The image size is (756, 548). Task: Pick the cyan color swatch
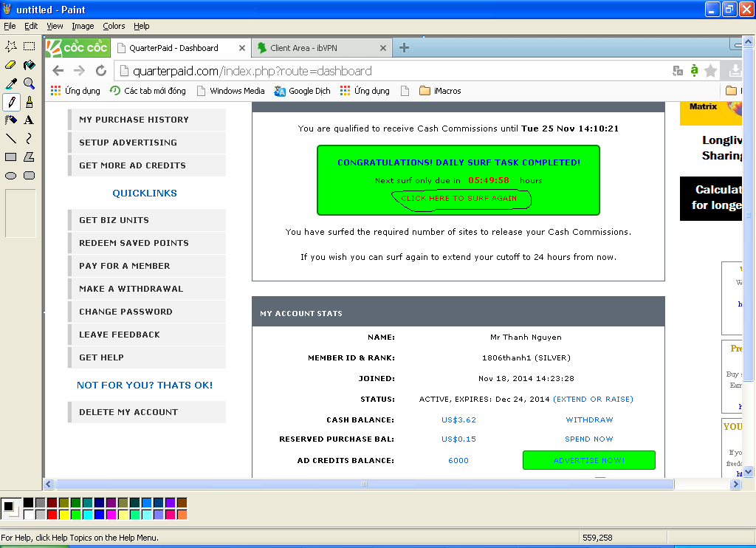click(x=87, y=514)
